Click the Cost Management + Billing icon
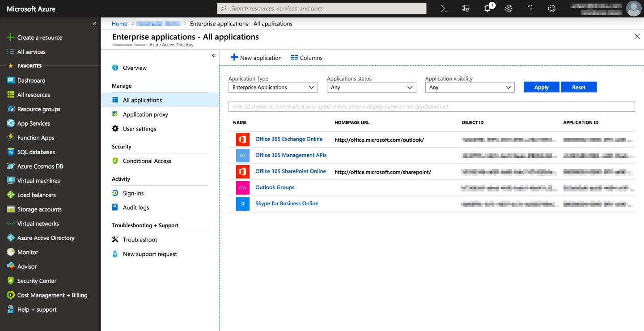The image size is (644, 331). click(11, 295)
